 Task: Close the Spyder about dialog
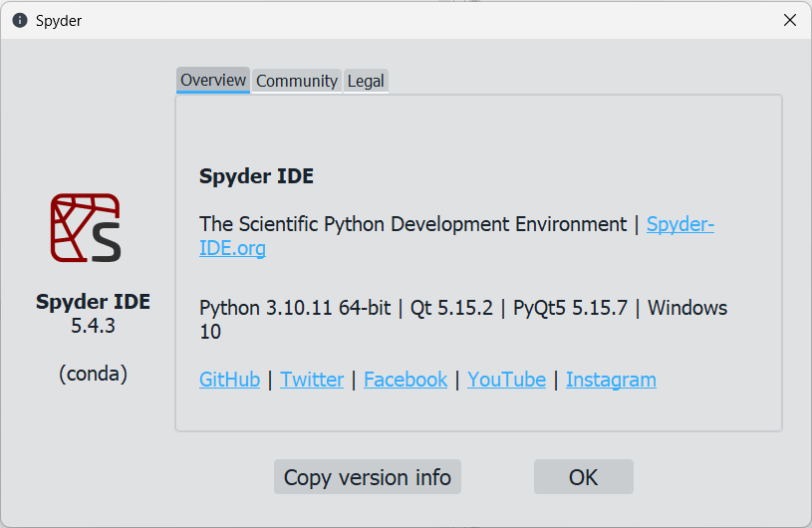coord(790,20)
